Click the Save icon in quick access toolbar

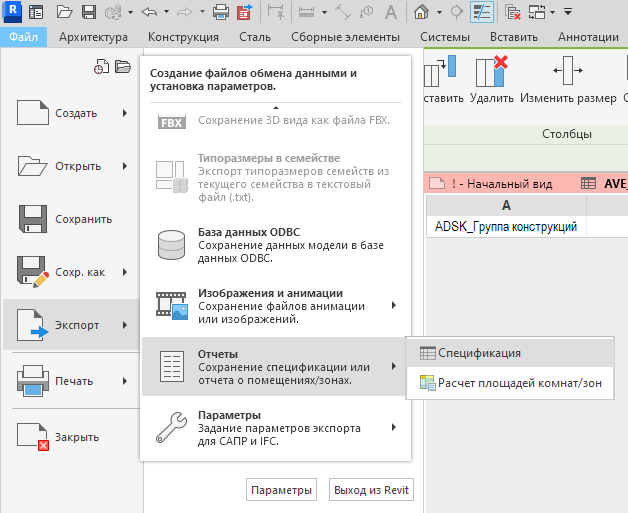tap(89, 13)
